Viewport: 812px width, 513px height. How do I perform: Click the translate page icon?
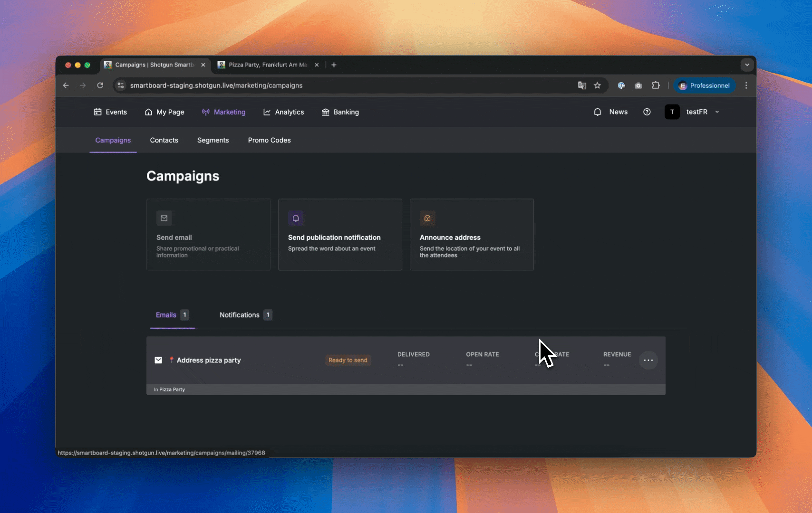582,85
